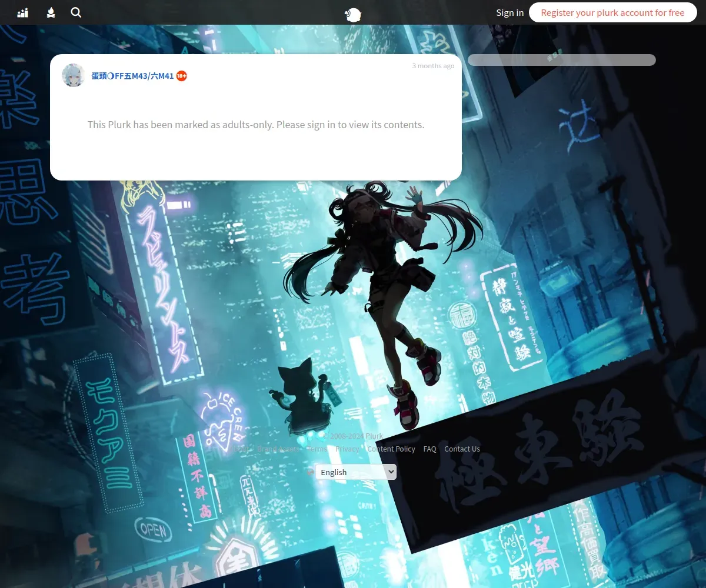
Task: Open the English language dropdown
Action: [356, 472]
